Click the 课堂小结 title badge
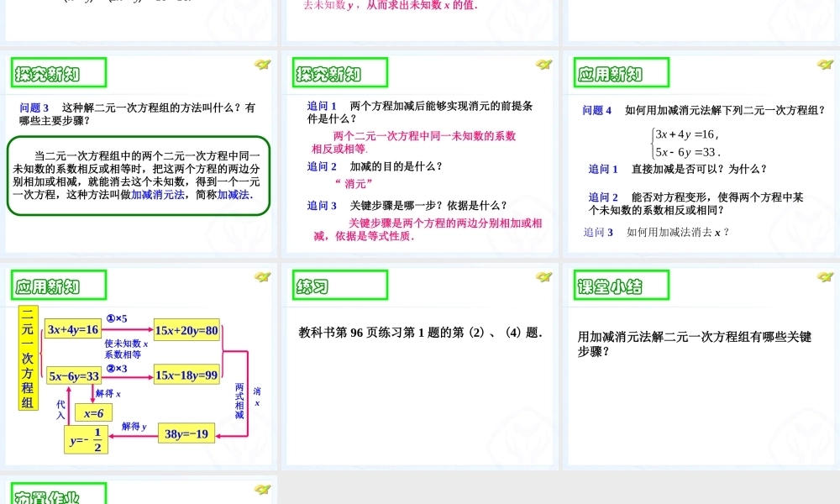Viewport: 840px width, 504px height. click(x=621, y=285)
